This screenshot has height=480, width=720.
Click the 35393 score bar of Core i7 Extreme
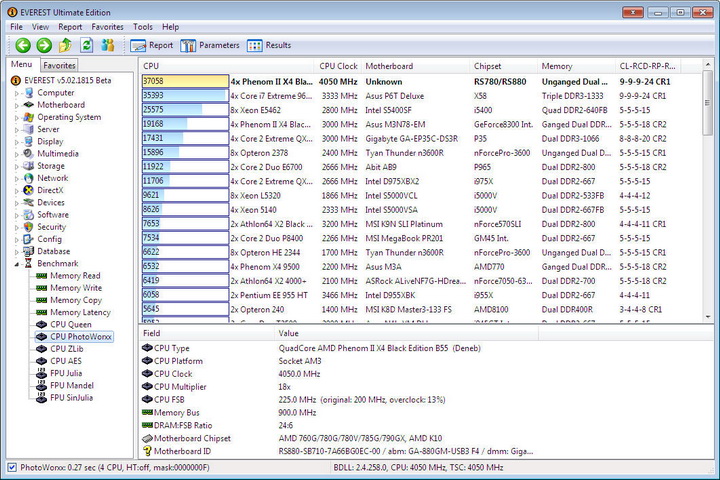(x=185, y=96)
